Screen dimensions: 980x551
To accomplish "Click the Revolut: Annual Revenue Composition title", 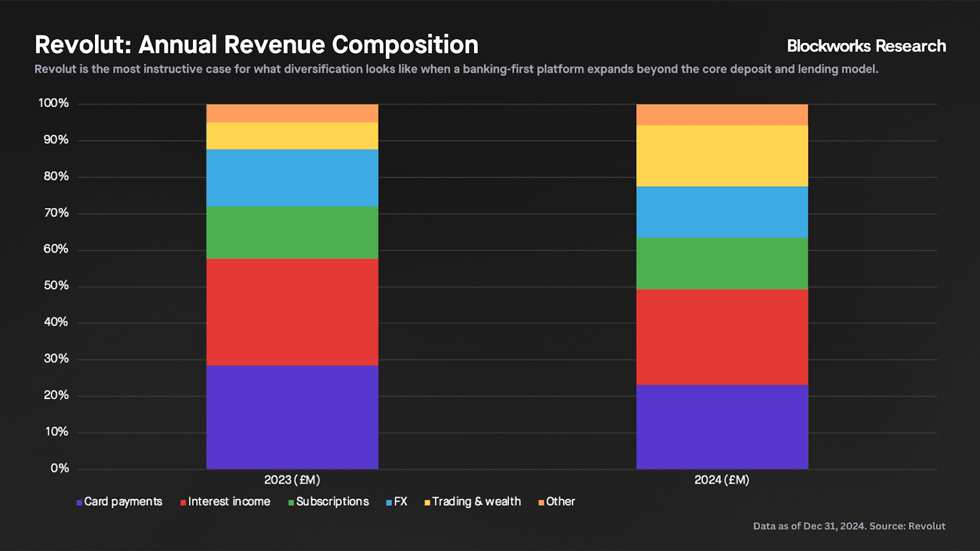I will tap(256, 45).
